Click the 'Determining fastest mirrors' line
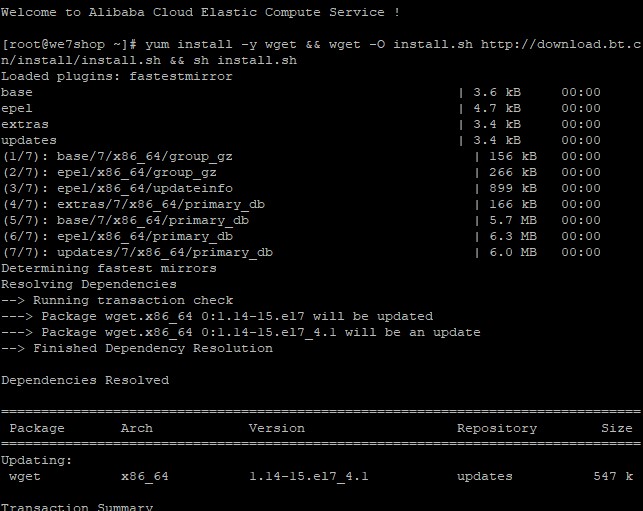 [x=108, y=269]
